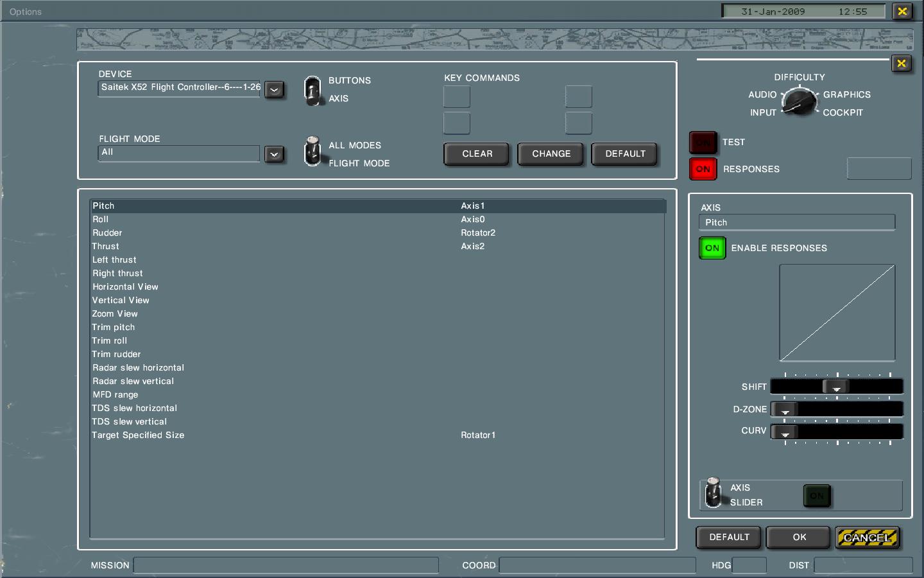Screen dimensions: 924x578
Task: Select the Right thrust row
Action: (378, 274)
